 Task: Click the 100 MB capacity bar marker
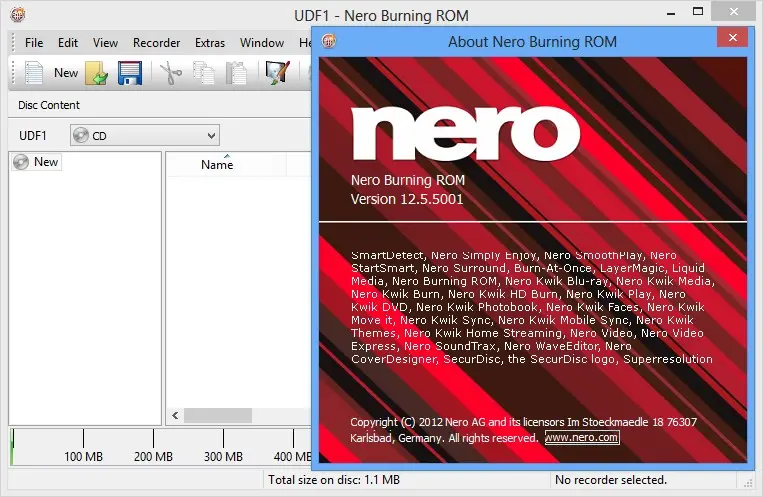click(x=83, y=457)
